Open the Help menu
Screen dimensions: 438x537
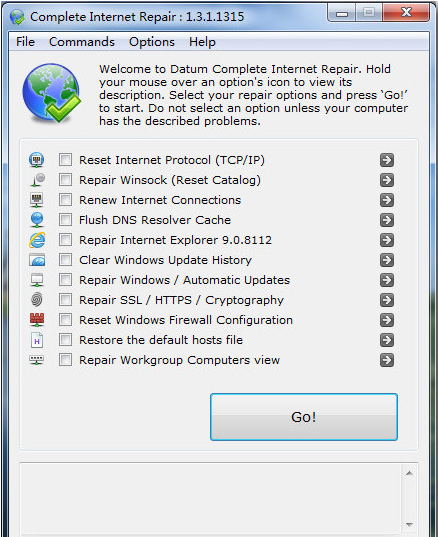[x=202, y=42]
